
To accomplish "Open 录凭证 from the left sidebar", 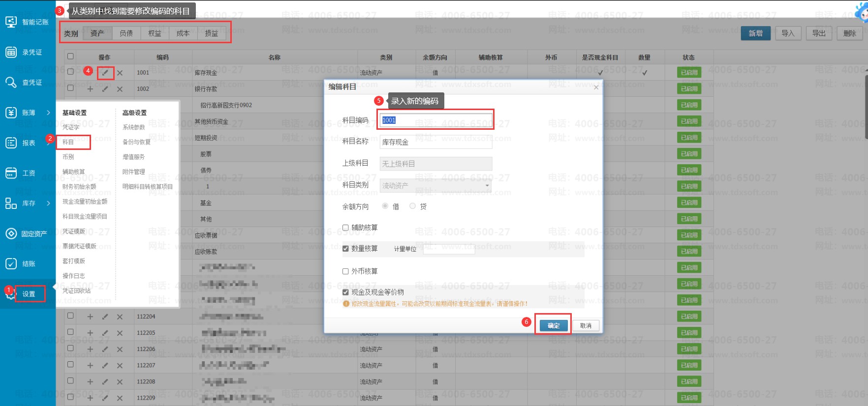I will [28, 52].
